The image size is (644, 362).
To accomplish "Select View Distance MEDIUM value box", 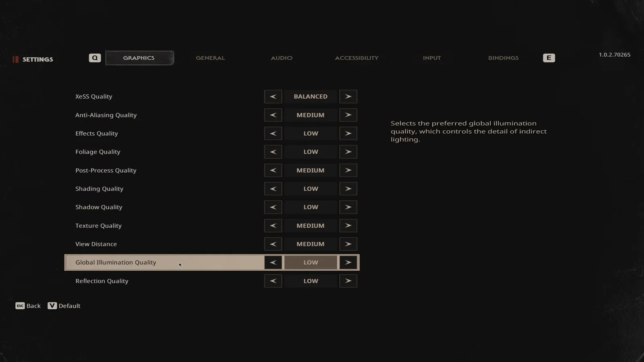I will click(x=311, y=244).
